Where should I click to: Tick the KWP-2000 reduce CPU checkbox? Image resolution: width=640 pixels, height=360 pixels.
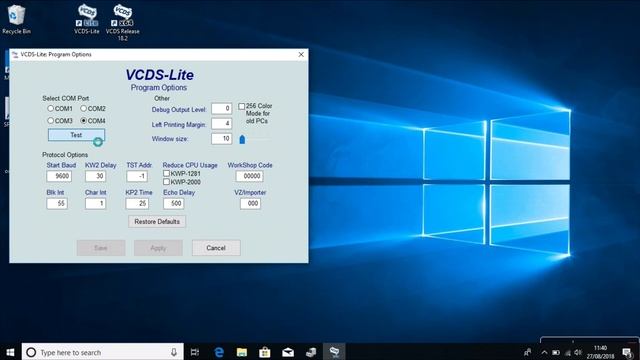click(x=167, y=182)
